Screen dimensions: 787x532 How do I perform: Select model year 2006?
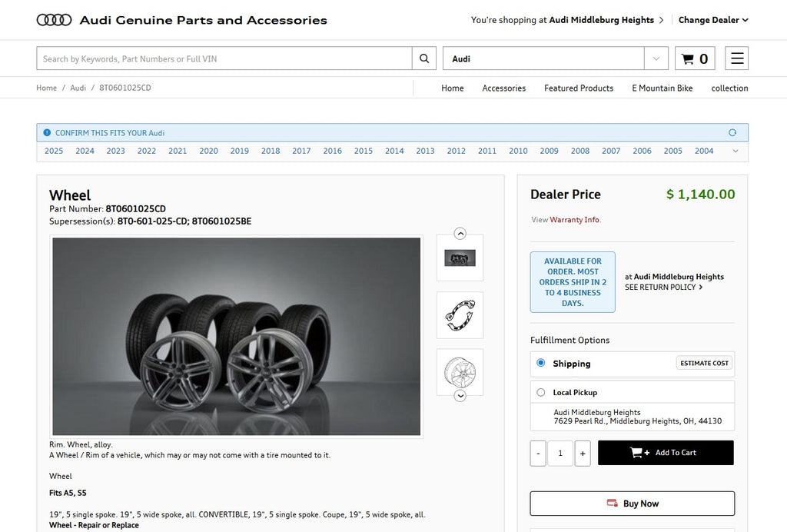click(x=642, y=151)
